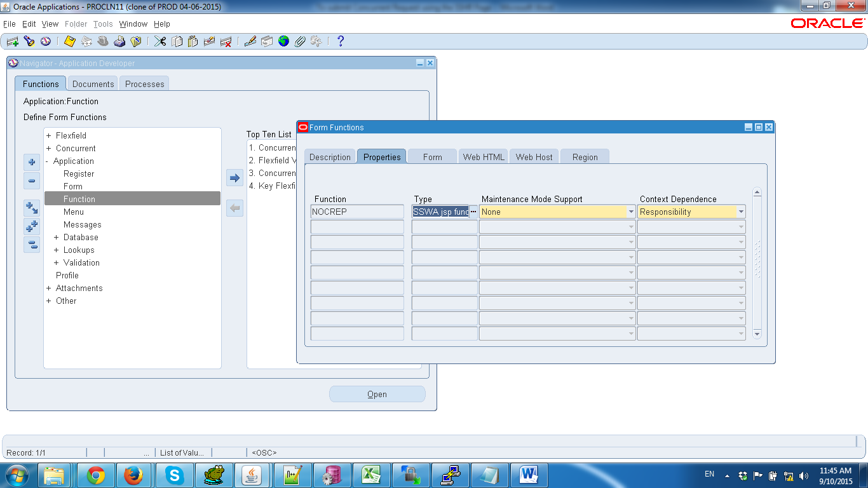
Task: Click the Windows Start button
Action: click(x=16, y=475)
